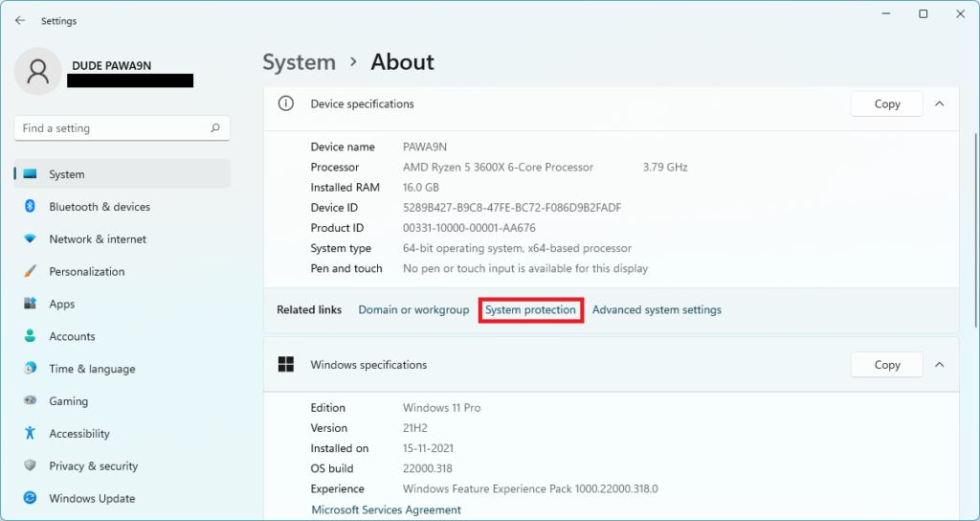Copy the device specifications
The height and width of the screenshot is (521, 980).
pyautogui.click(x=886, y=103)
